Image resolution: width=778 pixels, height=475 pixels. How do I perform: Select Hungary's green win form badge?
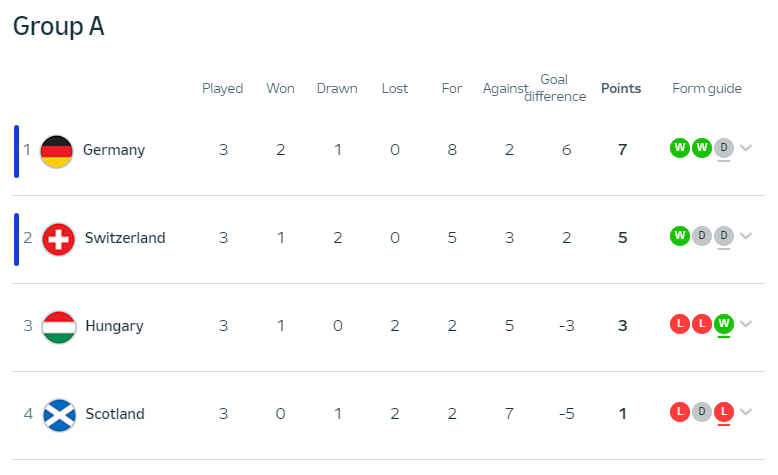[724, 324]
